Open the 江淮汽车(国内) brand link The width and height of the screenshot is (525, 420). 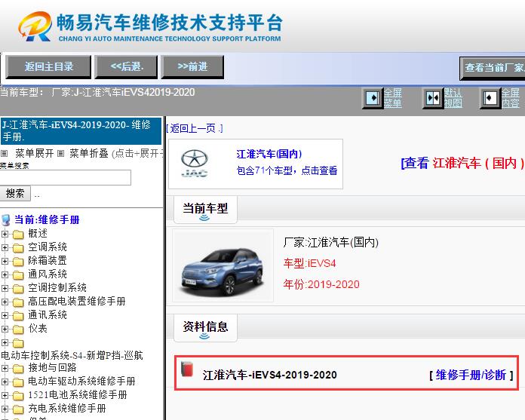[269, 154]
